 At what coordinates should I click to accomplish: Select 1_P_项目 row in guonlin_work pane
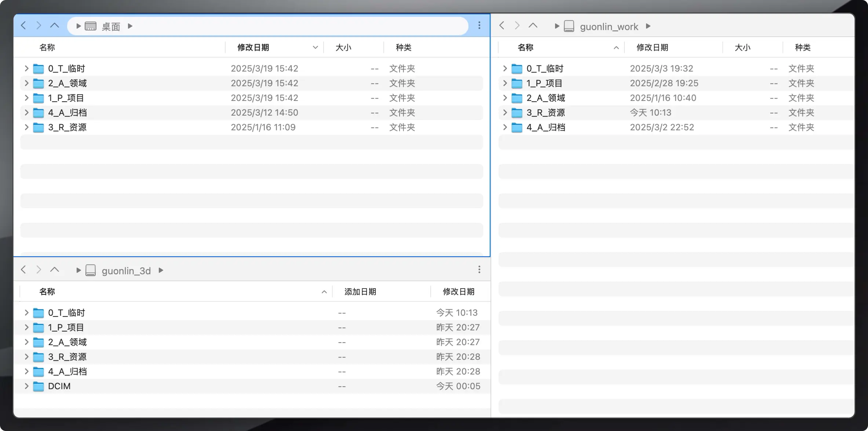click(x=544, y=83)
